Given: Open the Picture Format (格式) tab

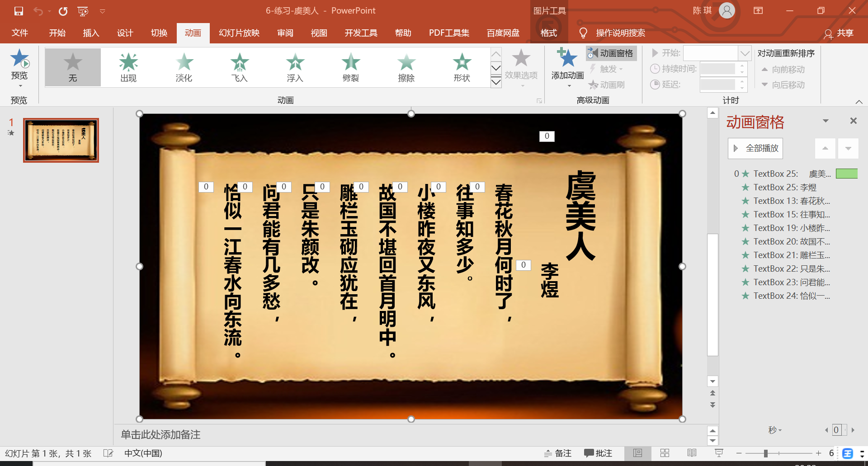Looking at the screenshot, I should pyautogui.click(x=549, y=33).
